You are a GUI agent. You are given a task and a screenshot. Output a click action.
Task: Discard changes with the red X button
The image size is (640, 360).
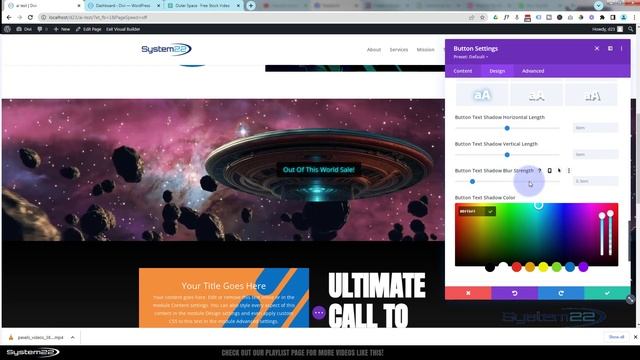pyautogui.click(x=468, y=293)
